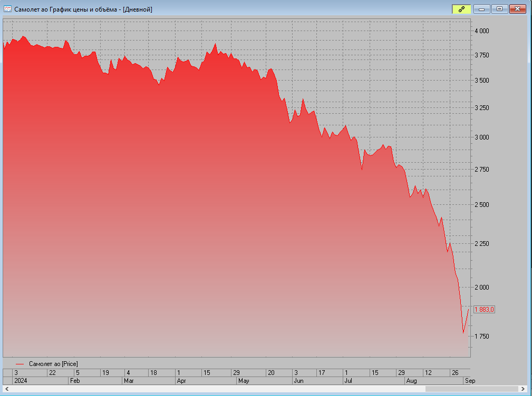
Task: Click the Самолет ао [Price] legend entry
Action: pos(53,364)
